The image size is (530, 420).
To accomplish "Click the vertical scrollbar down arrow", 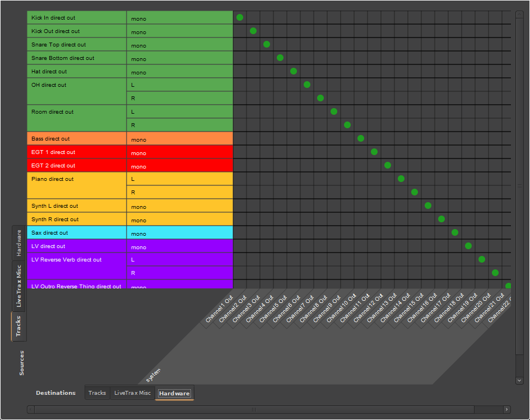I will pyautogui.click(x=519, y=380).
